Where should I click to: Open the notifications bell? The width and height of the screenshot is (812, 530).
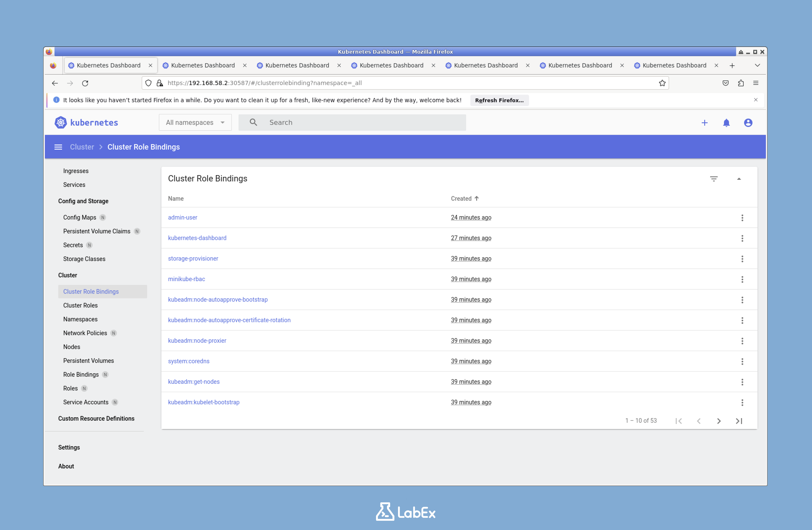tap(726, 122)
